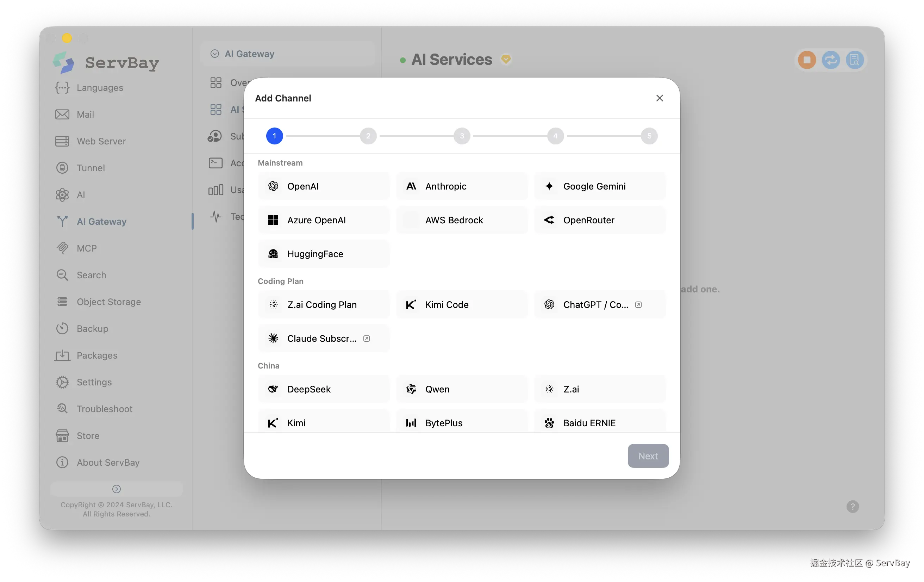Pick Google Gemini provider card
This screenshot has height=582, width=924.
[600, 186]
